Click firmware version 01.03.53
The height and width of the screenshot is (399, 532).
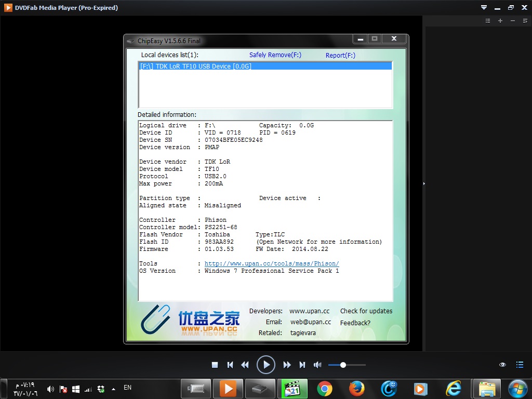coord(219,249)
